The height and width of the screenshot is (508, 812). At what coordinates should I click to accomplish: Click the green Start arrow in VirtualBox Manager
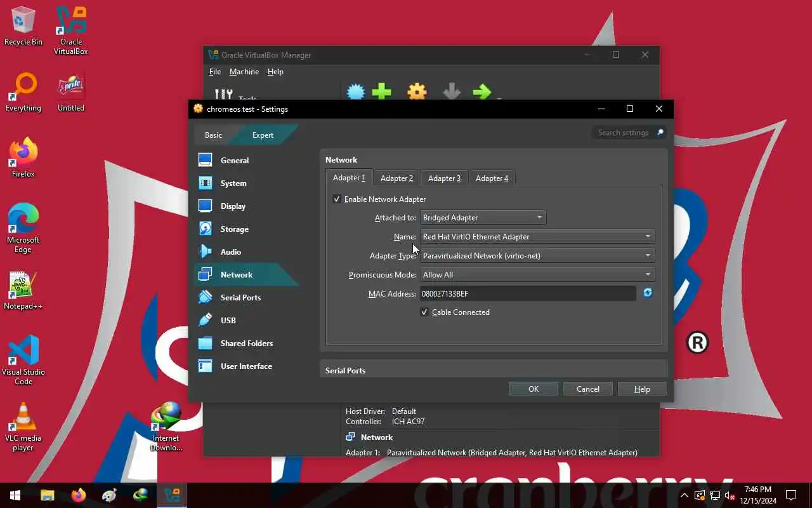[482, 93]
